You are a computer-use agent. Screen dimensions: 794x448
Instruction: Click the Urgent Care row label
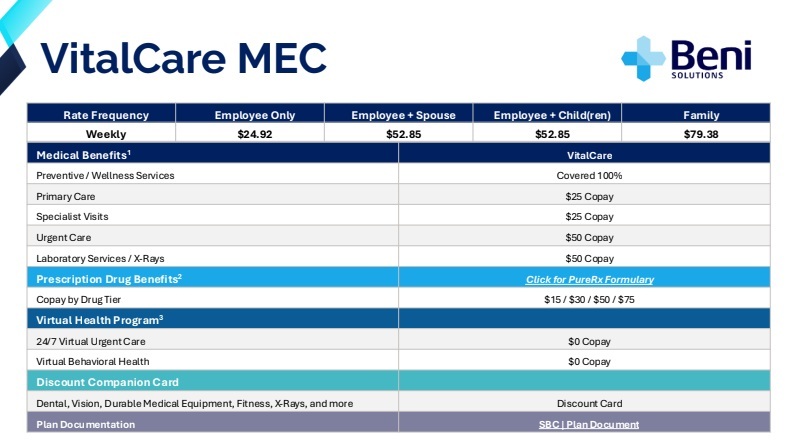[63, 237]
